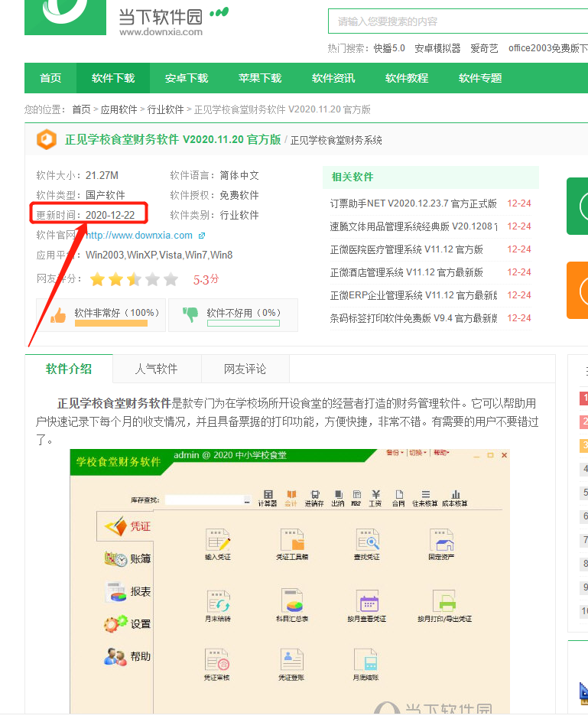Open 软件专题 in the nav bar

click(480, 78)
